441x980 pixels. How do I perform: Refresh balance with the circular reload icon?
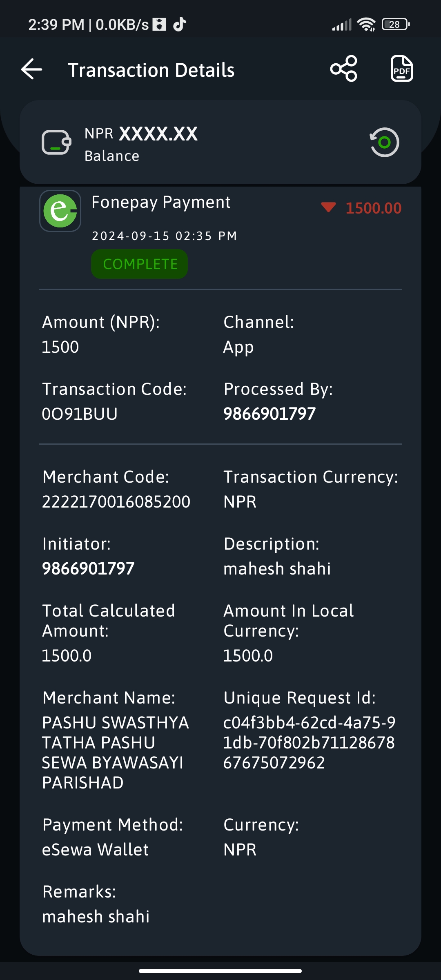tap(384, 142)
